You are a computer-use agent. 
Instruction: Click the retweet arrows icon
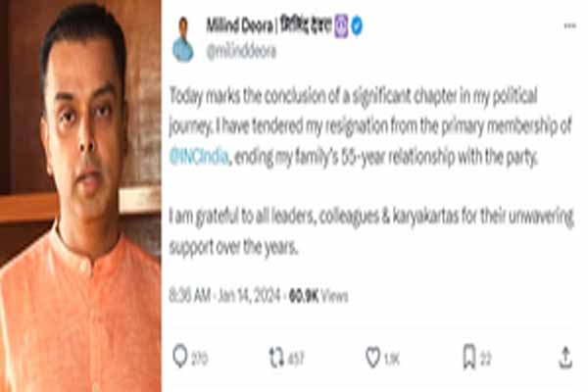(x=276, y=357)
